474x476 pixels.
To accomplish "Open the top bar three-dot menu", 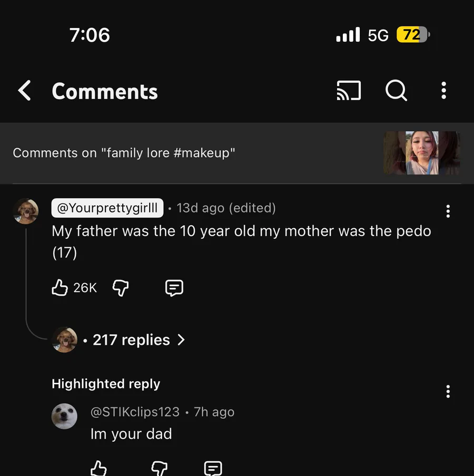I will [443, 91].
